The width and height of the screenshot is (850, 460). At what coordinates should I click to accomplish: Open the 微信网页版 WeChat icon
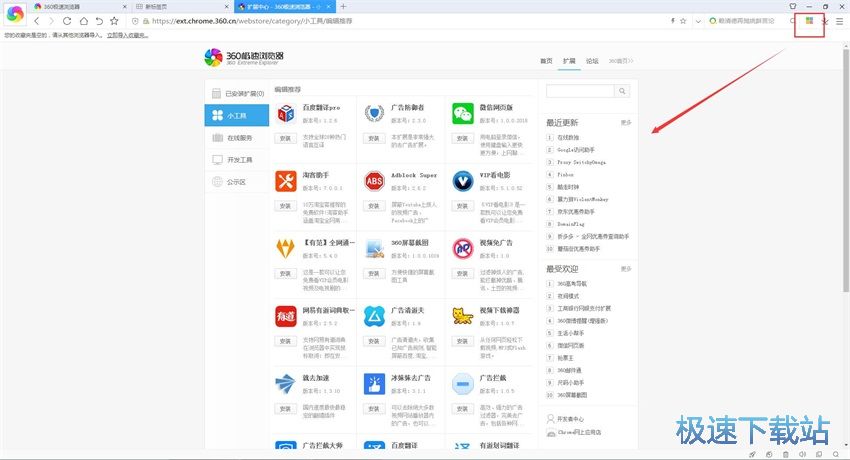[x=462, y=113]
